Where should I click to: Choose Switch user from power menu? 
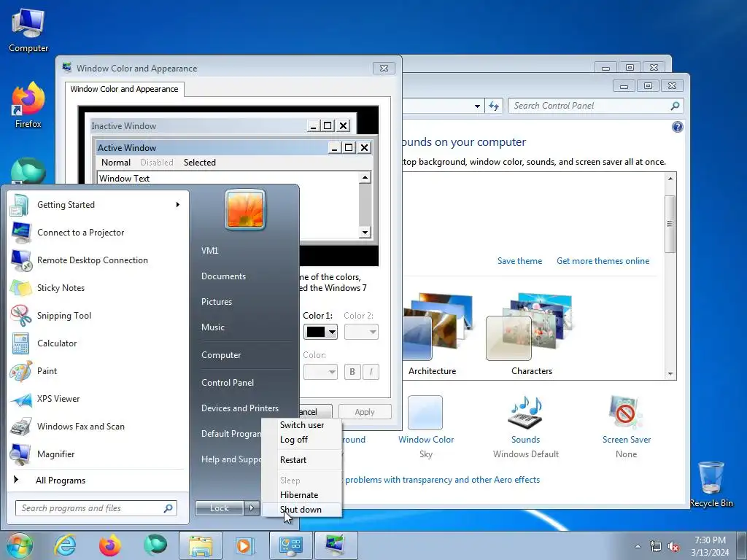click(x=301, y=425)
